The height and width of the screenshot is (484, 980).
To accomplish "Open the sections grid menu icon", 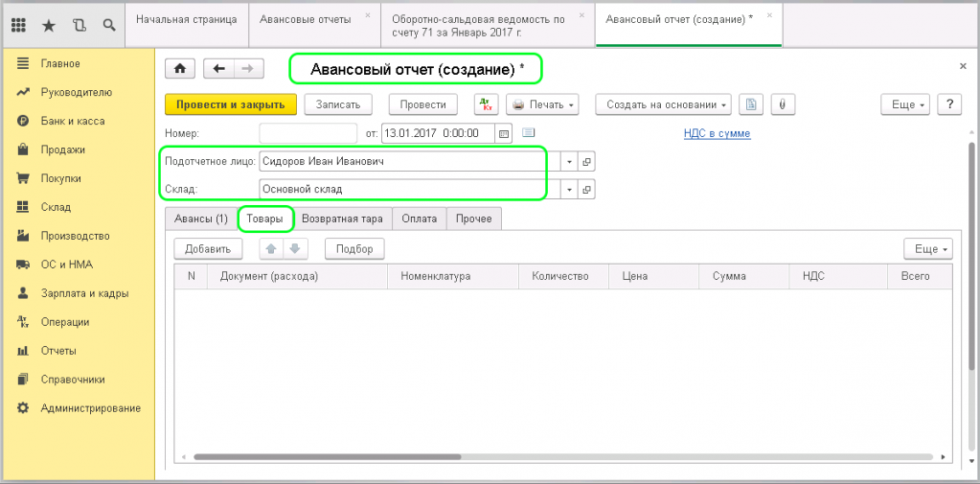I will pyautogui.click(x=18, y=24).
